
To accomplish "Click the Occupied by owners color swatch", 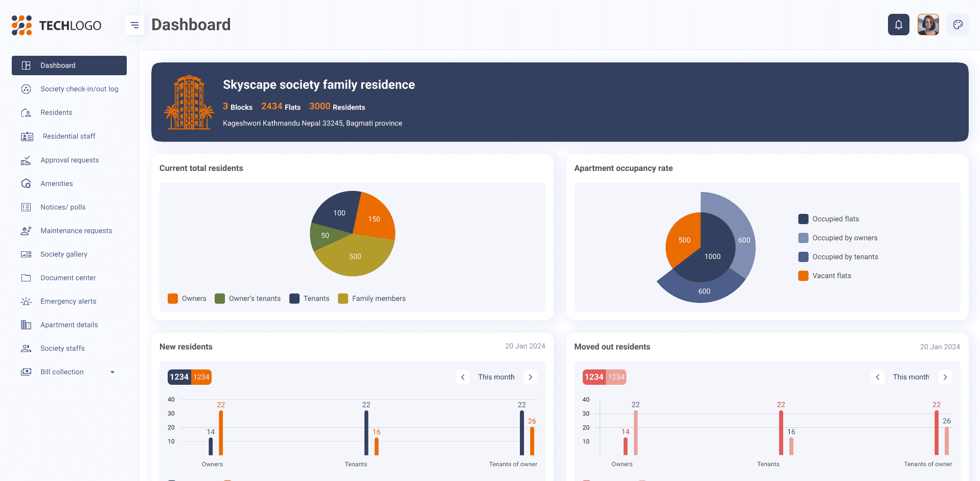I will tap(803, 238).
